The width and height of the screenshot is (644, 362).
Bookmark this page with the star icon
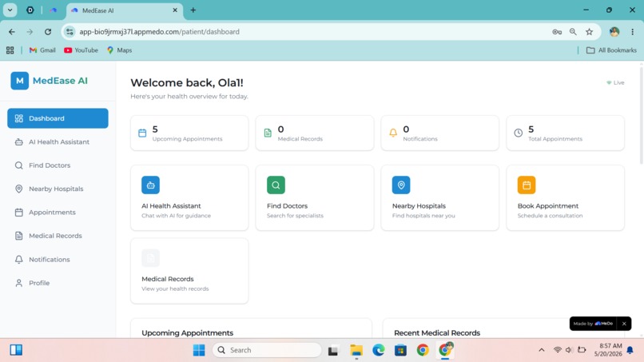tap(590, 32)
